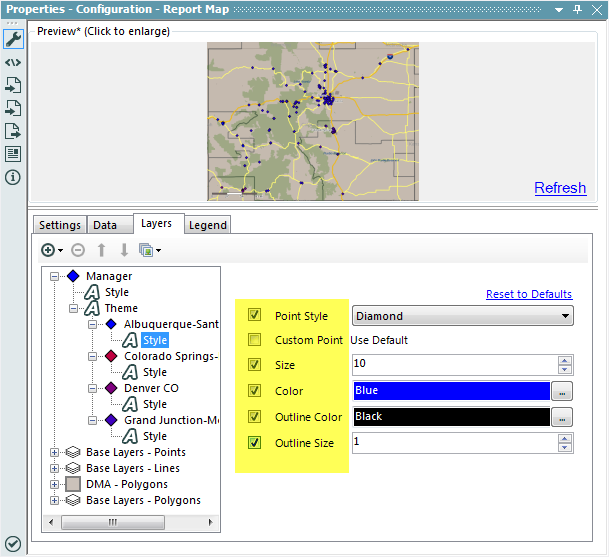
Task: Click the tree horizontal scrollbar right arrow
Action: point(210,522)
